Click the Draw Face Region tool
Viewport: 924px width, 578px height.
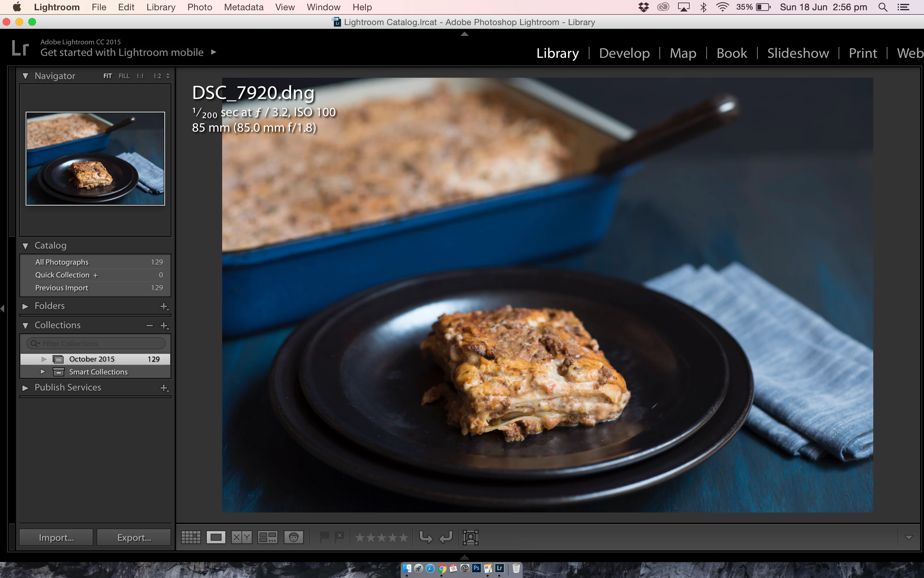[470, 537]
